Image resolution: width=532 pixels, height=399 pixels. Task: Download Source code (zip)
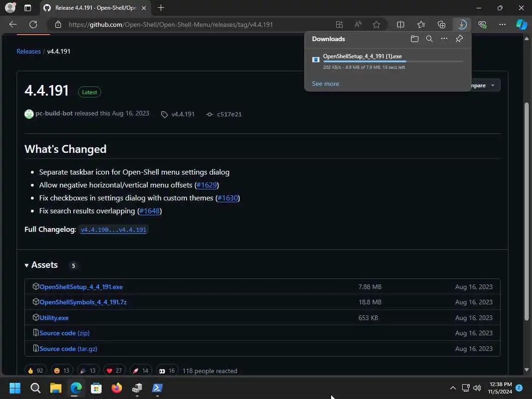65,333
